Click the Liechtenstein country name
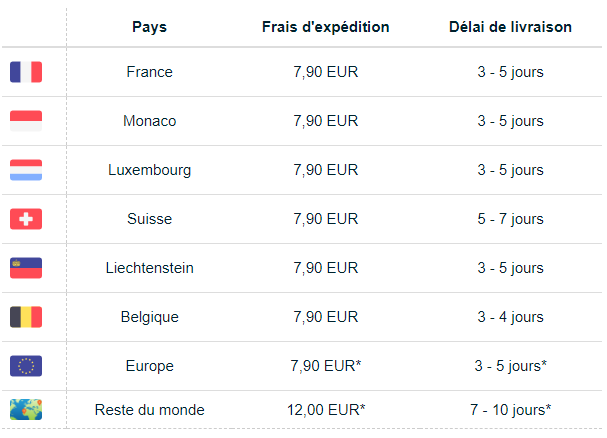607x438 pixels. pos(149,268)
